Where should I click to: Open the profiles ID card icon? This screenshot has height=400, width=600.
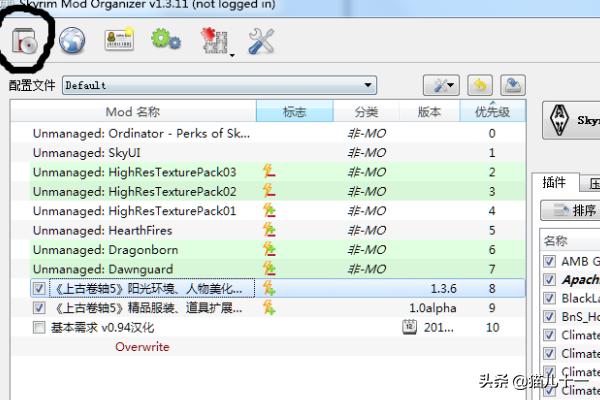click(119, 41)
